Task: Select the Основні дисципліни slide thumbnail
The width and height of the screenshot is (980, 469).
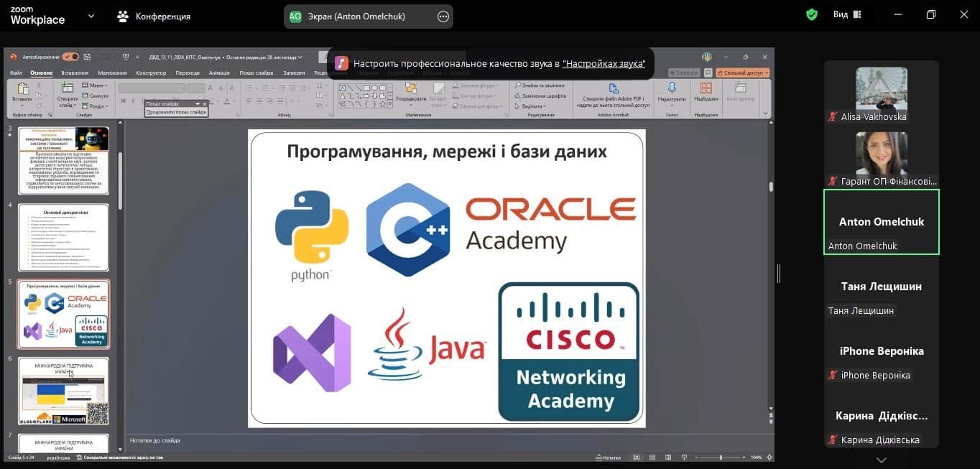Action: (63, 238)
